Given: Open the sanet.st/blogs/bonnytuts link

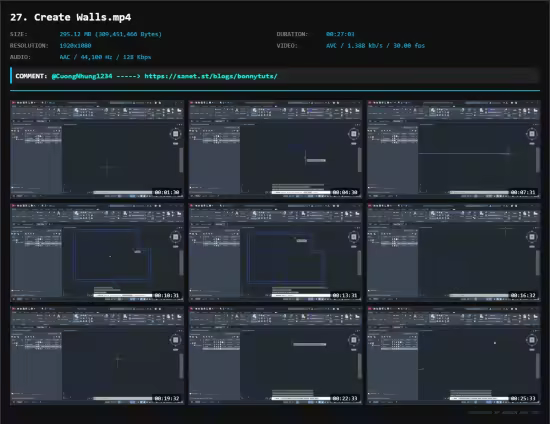Looking at the screenshot, I should (211, 76).
